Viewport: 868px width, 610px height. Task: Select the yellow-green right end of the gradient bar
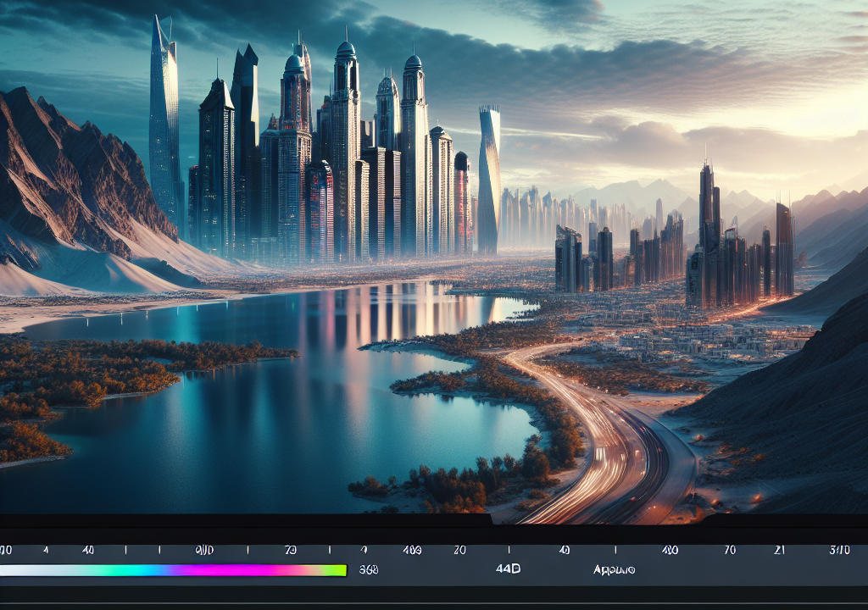tap(339, 570)
